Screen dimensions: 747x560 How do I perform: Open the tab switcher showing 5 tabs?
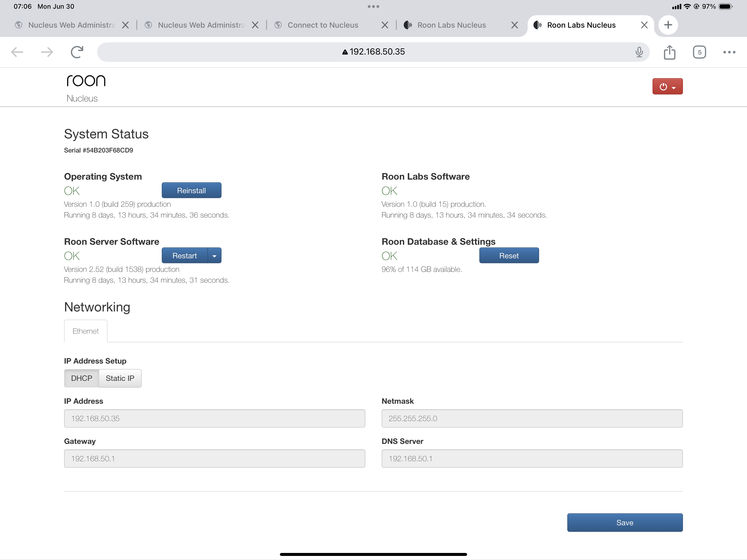pos(699,52)
